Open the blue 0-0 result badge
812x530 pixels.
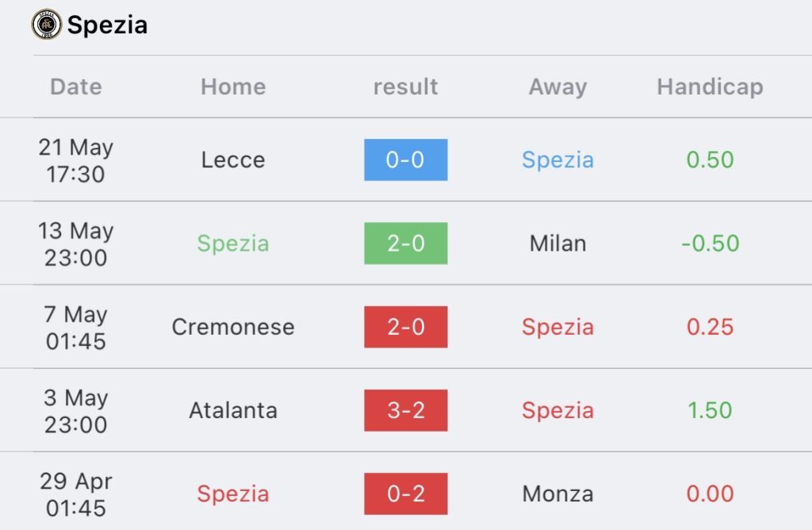coord(405,159)
